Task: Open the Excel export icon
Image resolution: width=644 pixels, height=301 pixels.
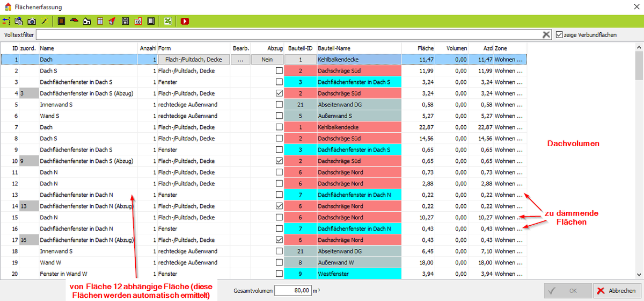Action: coord(168,21)
